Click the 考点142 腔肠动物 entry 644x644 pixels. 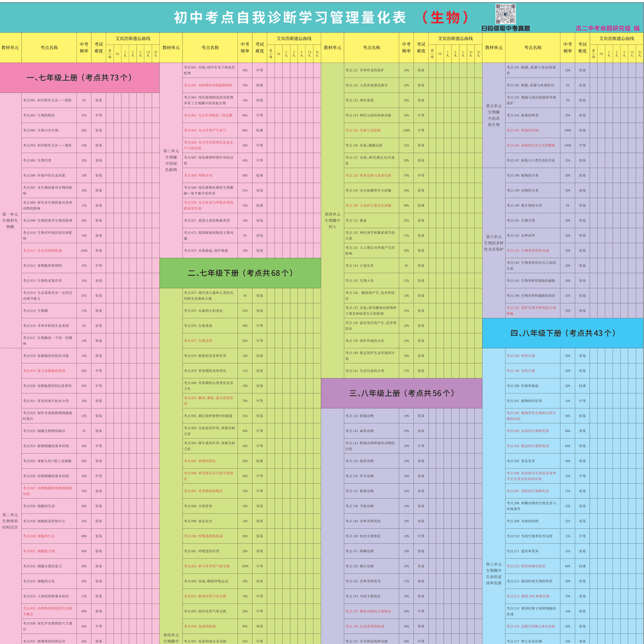(360, 416)
